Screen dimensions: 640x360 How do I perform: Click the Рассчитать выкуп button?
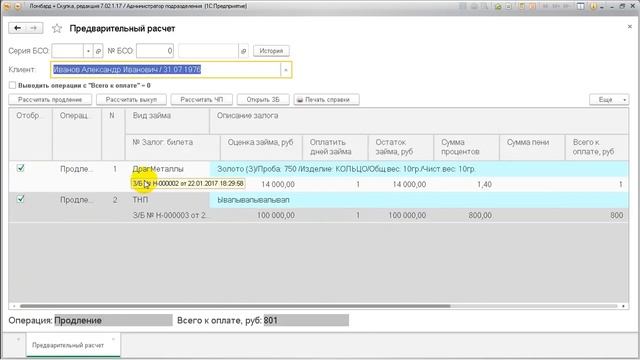pyautogui.click(x=131, y=100)
